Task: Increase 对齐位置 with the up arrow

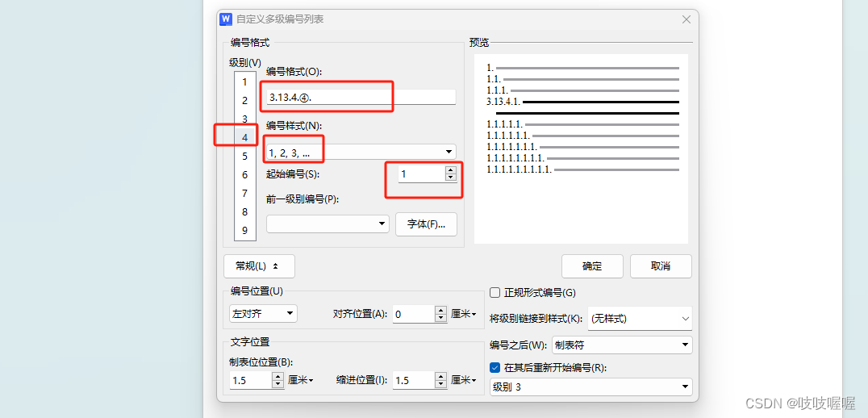Action: tap(440, 310)
